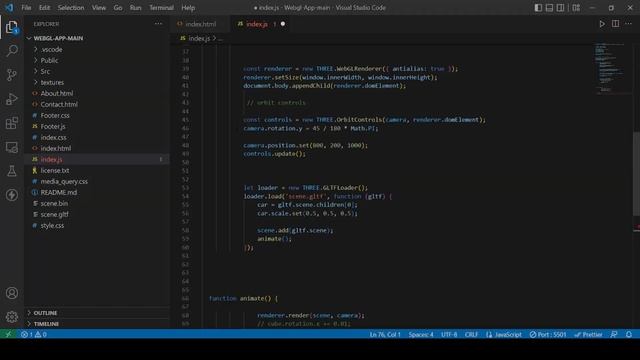Split the editor to the right
The width and height of the screenshot is (640, 360).
[615, 24]
